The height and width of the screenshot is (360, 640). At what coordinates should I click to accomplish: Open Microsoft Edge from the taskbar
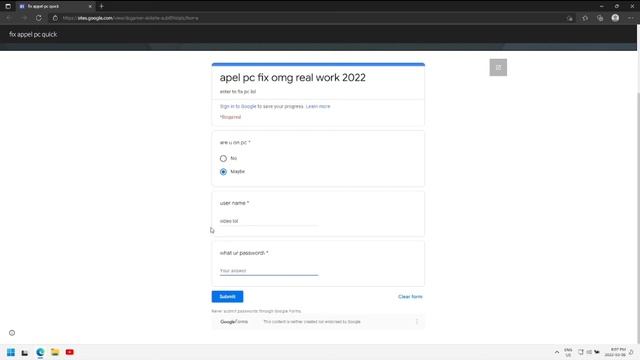point(40,352)
